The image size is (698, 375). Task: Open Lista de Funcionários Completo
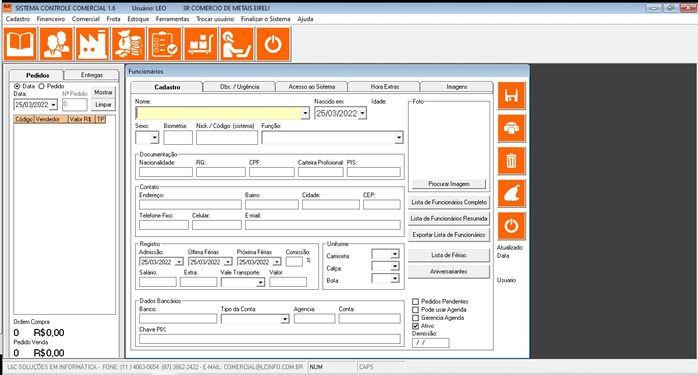click(x=449, y=202)
